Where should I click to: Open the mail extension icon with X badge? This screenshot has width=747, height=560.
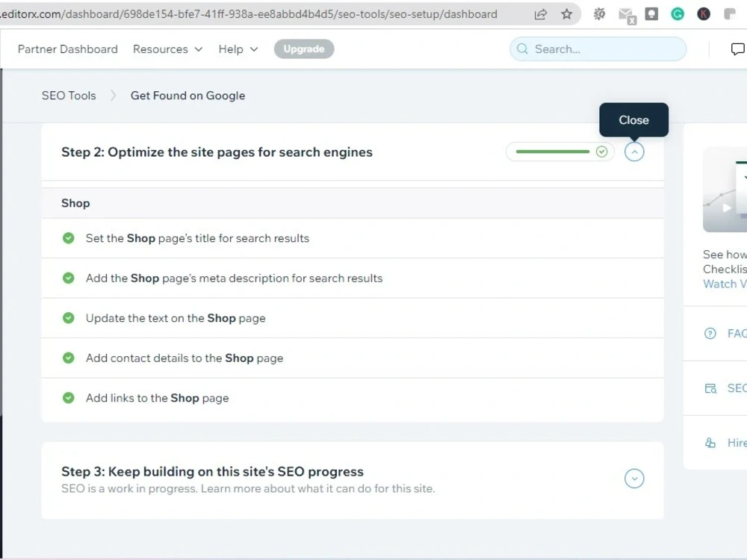627,16
